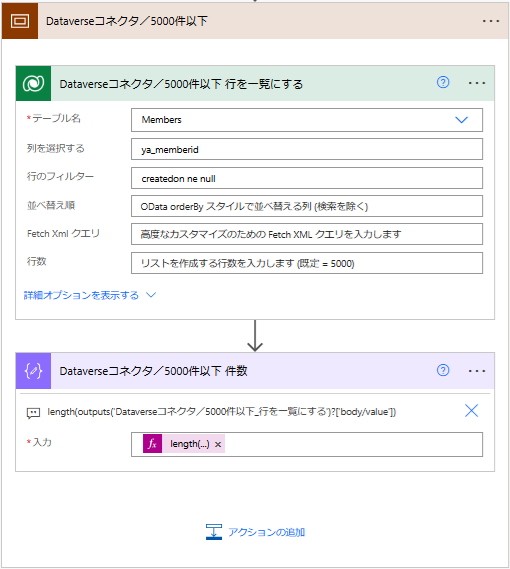
Task: Open help for the 行を一覧にする action
Action: tap(443, 83)
